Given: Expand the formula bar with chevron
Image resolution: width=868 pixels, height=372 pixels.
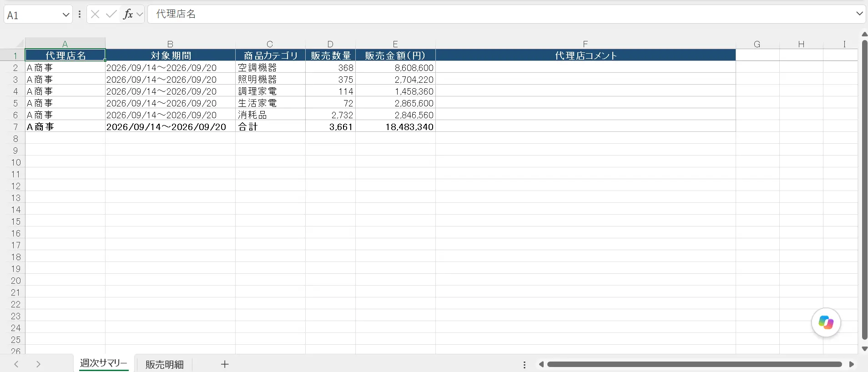Looking at the screenshot, I should [859, 14].
